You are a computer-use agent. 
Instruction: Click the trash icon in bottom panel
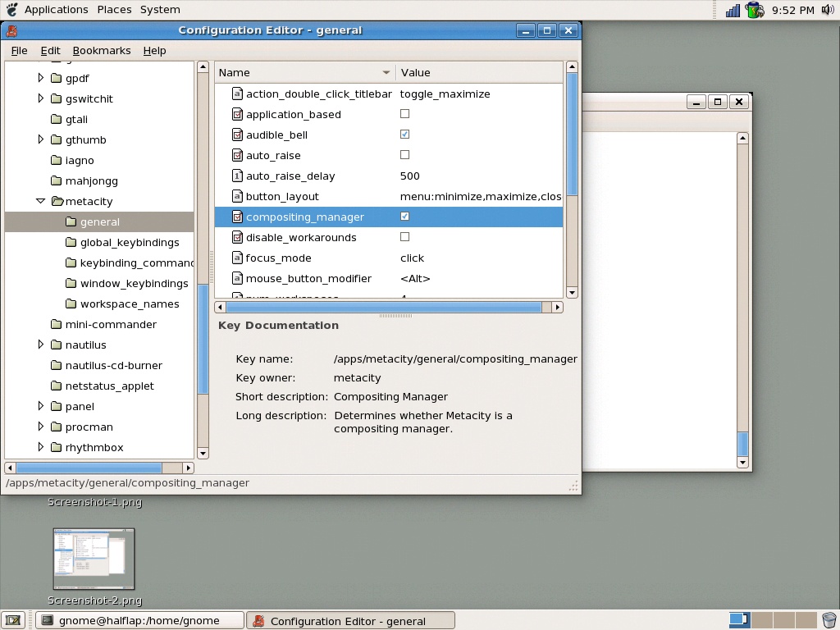(x=829, y=620)
